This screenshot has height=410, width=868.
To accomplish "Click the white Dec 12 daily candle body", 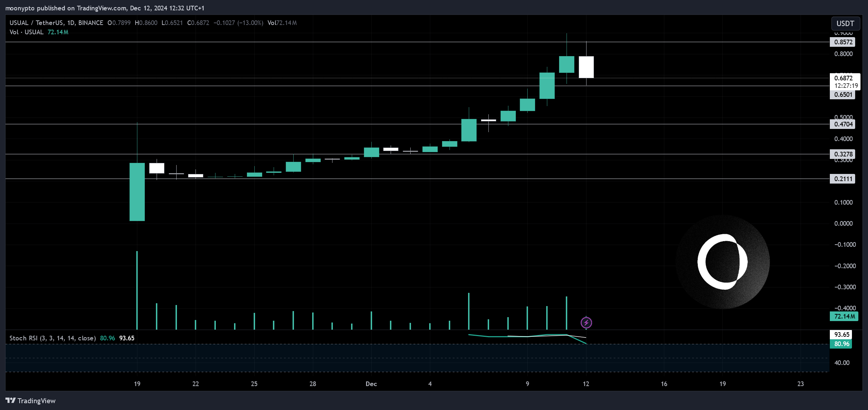I will 586,67.
